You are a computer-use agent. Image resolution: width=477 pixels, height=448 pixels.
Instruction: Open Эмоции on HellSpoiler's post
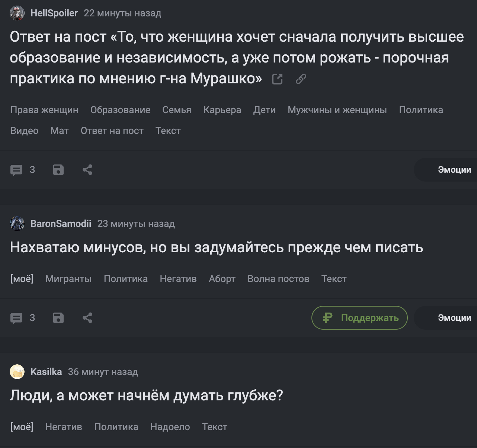(454, 170)
